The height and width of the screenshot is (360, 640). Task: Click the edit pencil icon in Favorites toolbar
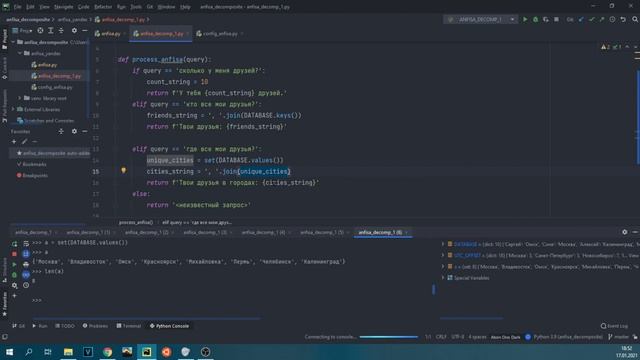(x=24, y=142)
